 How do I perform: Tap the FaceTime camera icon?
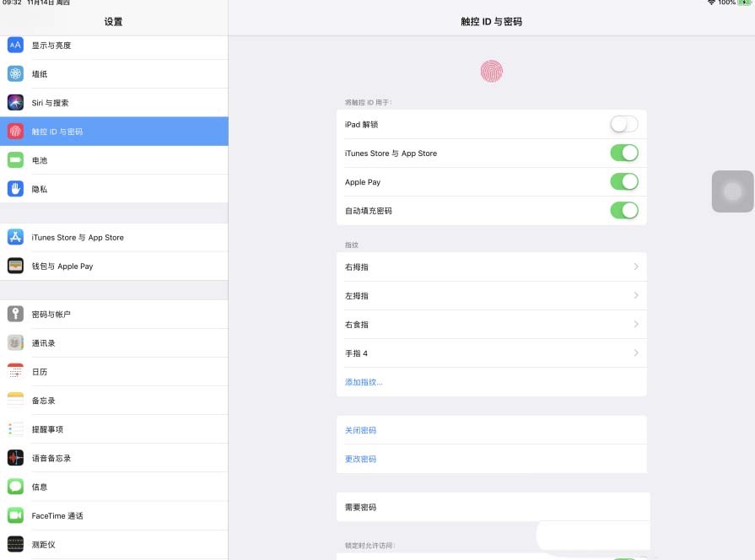(15, 515)
